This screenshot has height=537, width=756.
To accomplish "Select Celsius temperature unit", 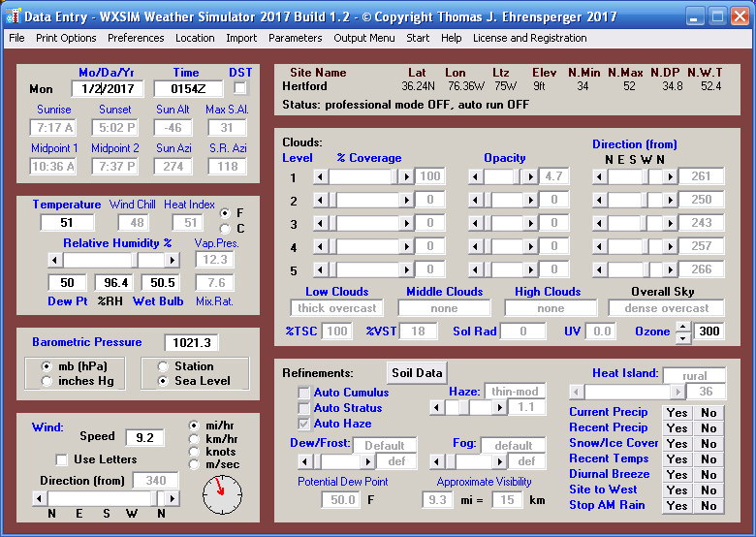I will pos(226,228).
